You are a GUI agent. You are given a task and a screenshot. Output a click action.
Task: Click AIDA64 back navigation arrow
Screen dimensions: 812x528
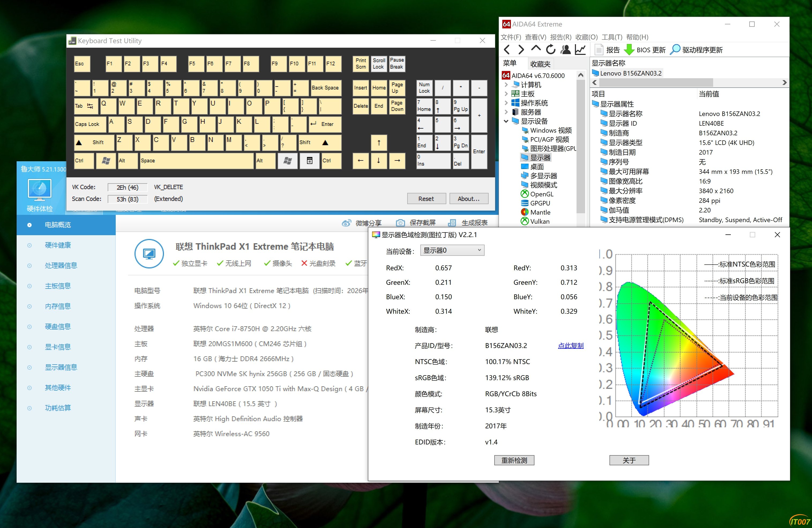pyautogui.click(x=507, y=50)
